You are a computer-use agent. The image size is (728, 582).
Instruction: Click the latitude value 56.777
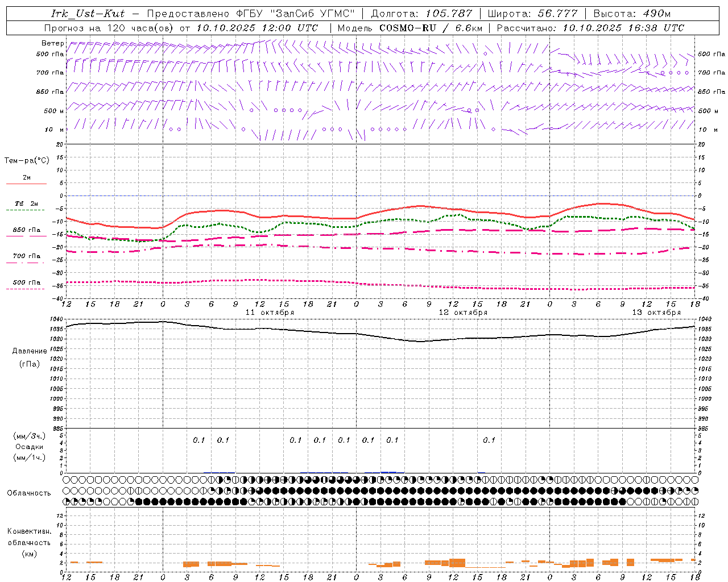tap(558, 14)
